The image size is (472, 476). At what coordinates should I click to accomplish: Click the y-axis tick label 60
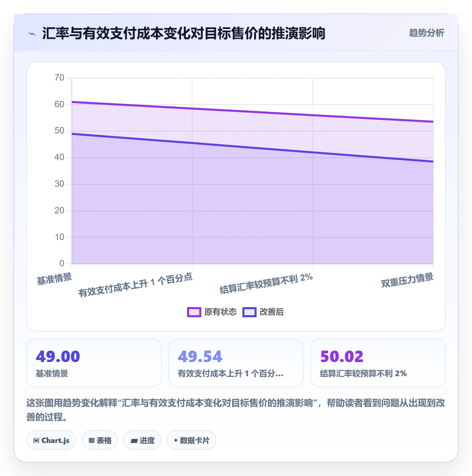[x=59, y=105]
